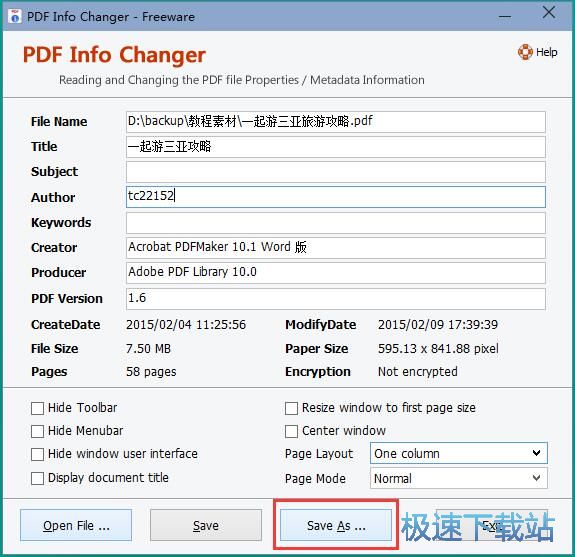Minimize the PDF Info Changer window
The image size is (575, 557).
[505, 17]
